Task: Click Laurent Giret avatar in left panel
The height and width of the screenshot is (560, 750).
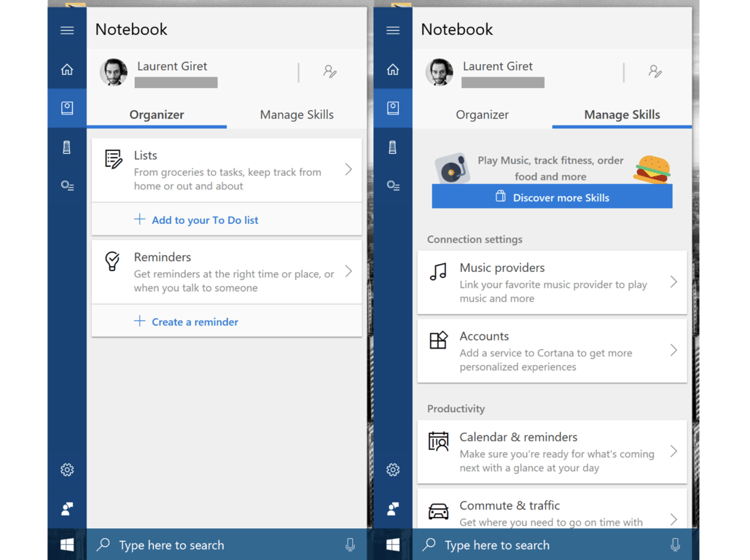Action: (114, 72)
